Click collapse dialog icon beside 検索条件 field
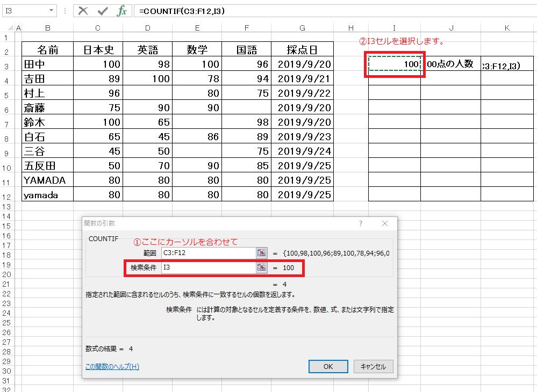Screen dimensions: 537x392 point(262,267)
